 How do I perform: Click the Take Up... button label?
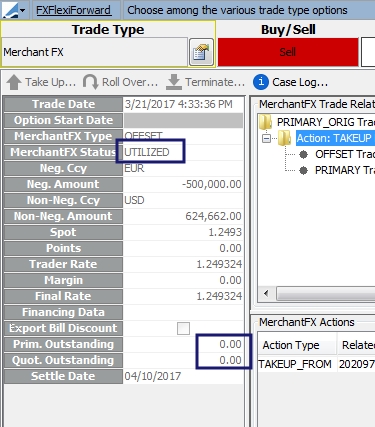tap(51, 82)
